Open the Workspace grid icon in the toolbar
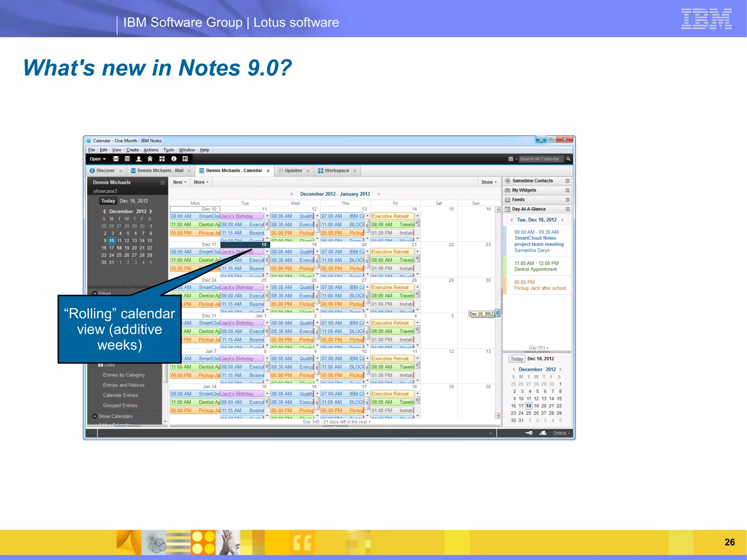 (162, 159)
